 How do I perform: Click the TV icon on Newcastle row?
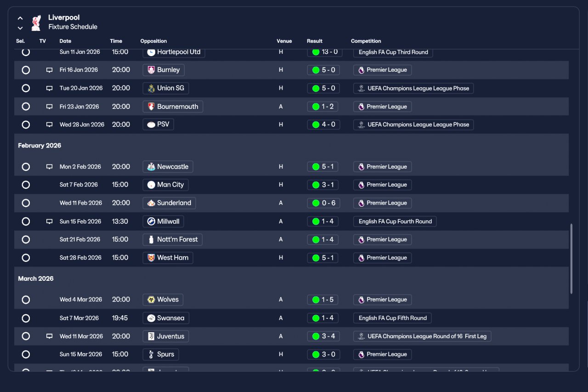49,167
